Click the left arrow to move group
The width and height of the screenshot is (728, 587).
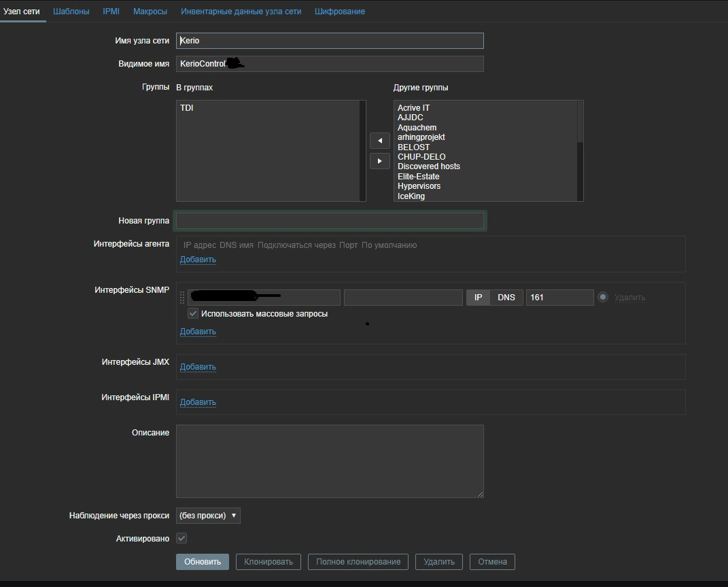(379, 141)
